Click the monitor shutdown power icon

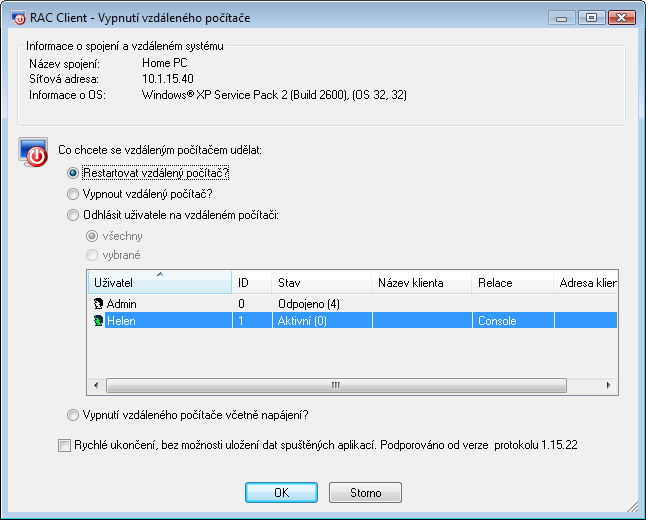point(33,152)
